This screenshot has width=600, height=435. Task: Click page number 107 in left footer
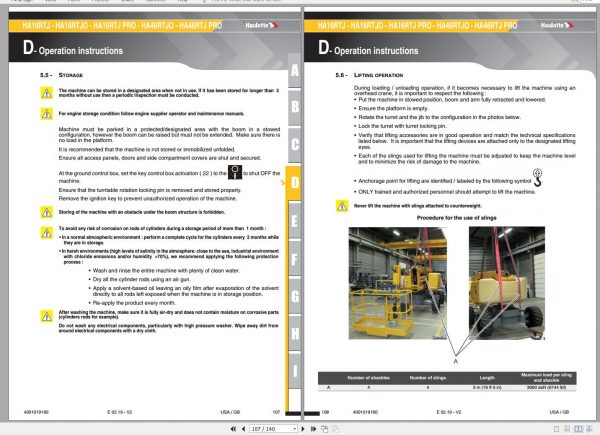coord(276,412)
